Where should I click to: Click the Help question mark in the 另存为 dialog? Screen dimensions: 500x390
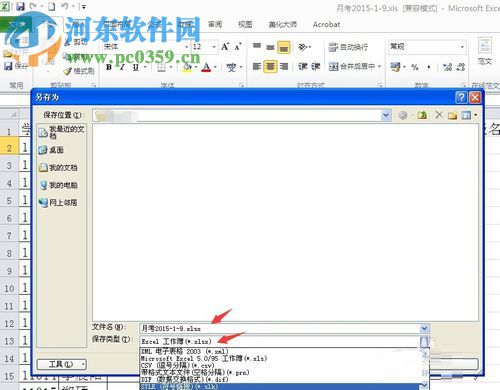coord(461,97)
